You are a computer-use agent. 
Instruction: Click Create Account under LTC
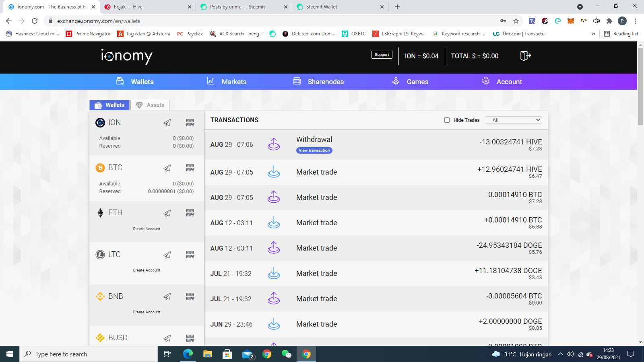[x=147, y=270]
